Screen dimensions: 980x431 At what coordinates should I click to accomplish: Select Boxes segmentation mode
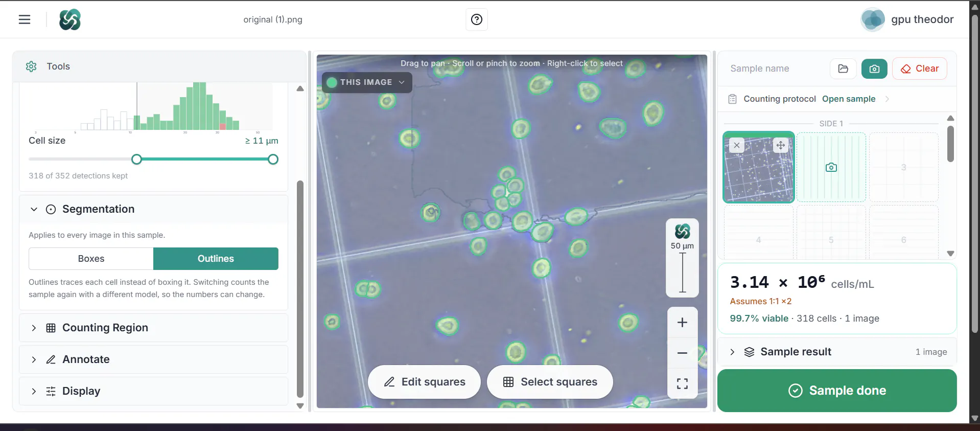click(91, 259)
